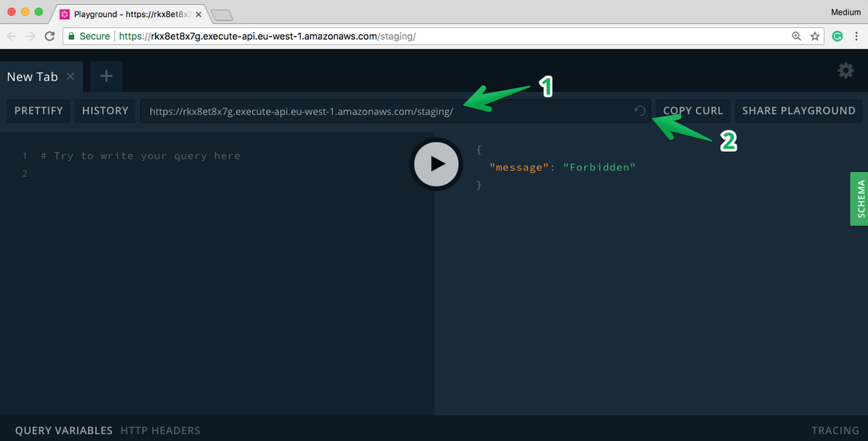Open Chrome's three-dot menu
Screen dimensions: 868x441
coord(857,36)
